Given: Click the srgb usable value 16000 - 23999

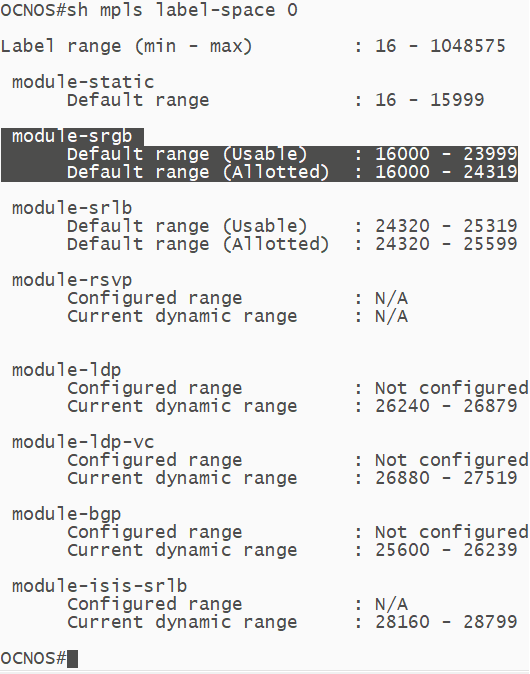Looking at the screenshot, I should click(x=446, y=154).
